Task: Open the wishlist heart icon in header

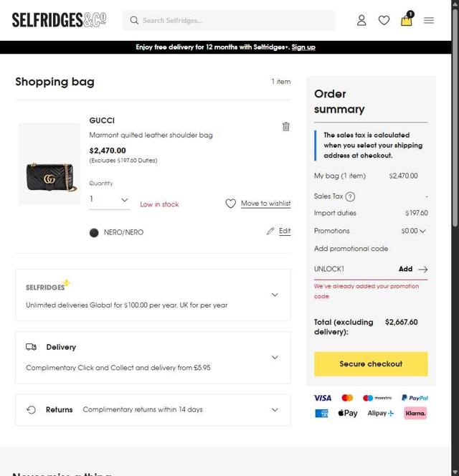Action: pos(384,20)
